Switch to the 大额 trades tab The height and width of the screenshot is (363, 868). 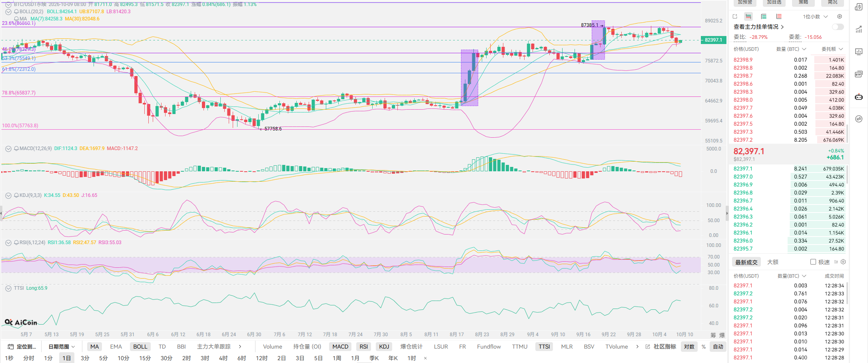click(773, 262)
